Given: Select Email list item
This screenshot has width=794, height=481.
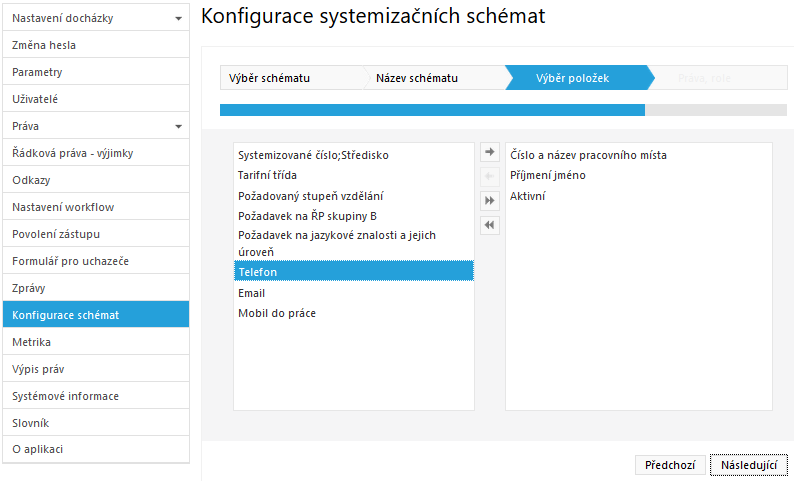Looking at the screenshot, I should click(354, 293).
